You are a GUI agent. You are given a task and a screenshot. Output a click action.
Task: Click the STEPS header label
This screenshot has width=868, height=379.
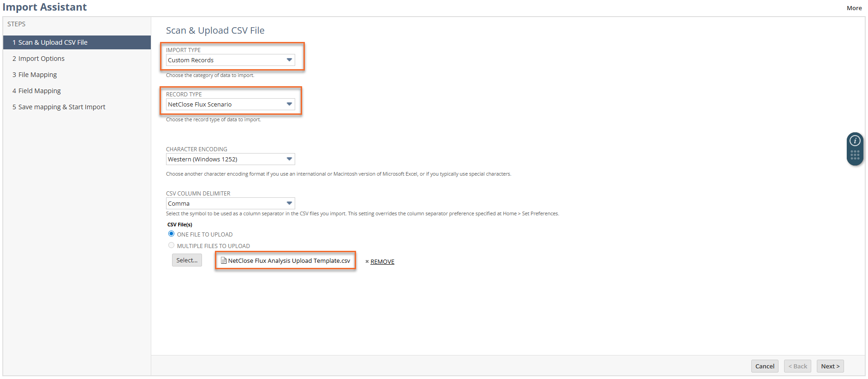(x=17, y=24)
